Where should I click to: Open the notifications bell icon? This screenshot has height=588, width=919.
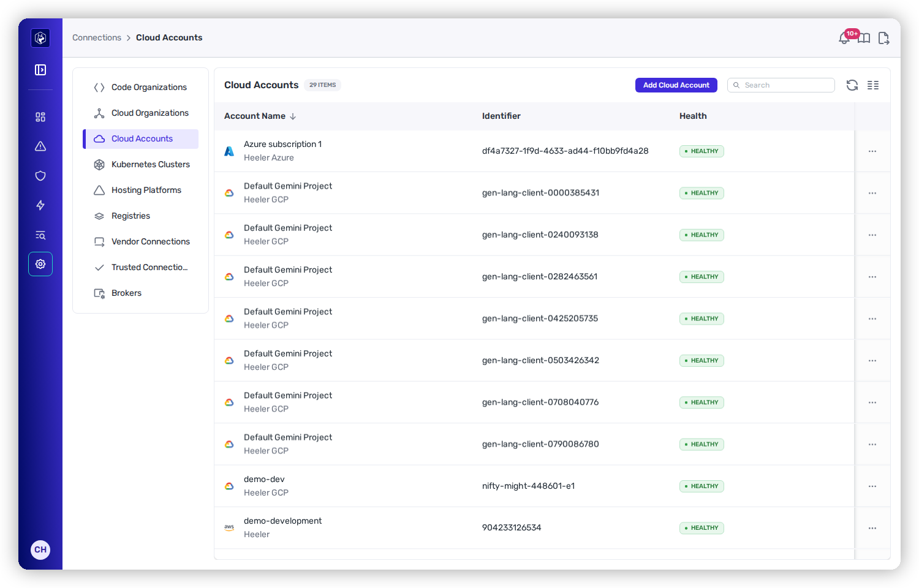click(845, 38)
